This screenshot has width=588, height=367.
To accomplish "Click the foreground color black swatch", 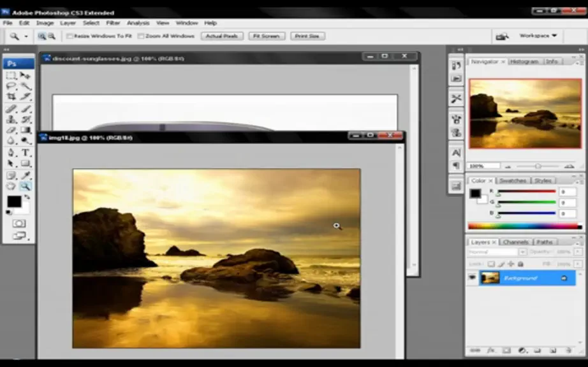I will 14,201.
